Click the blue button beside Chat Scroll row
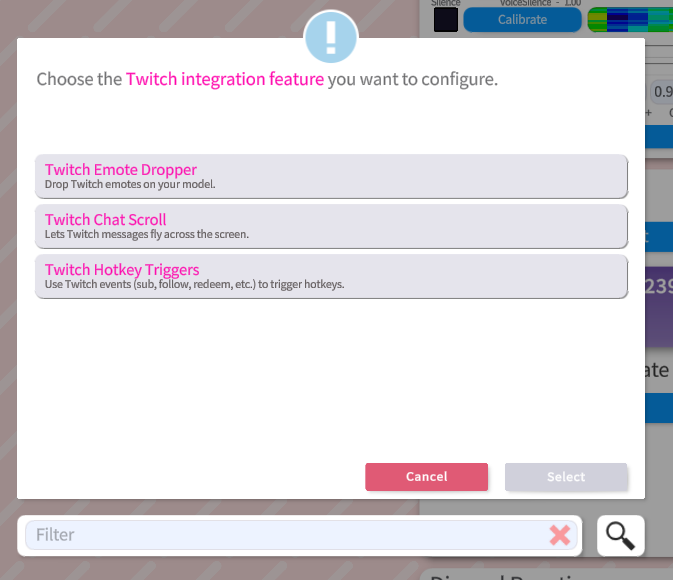The height and width of the screenshot is (580, 673). coord(658,236)
